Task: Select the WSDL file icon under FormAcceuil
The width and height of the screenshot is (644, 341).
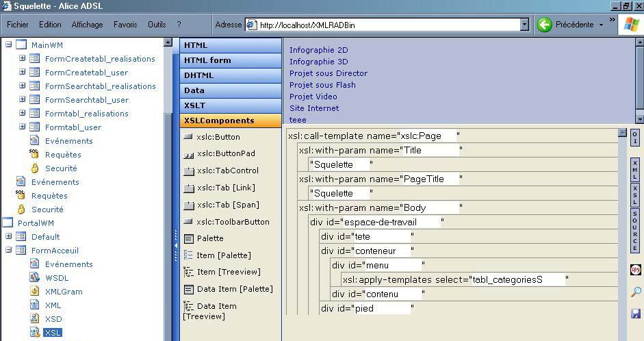Action: [34, 277]
